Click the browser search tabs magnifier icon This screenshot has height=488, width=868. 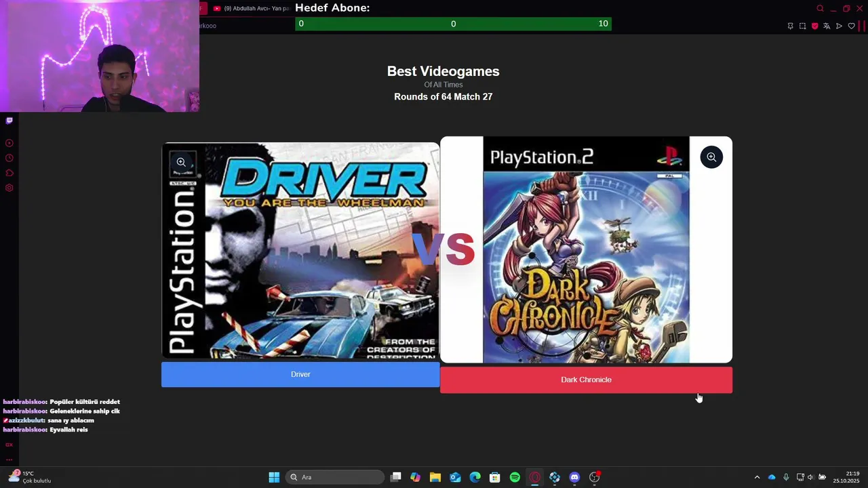(820, 8)
